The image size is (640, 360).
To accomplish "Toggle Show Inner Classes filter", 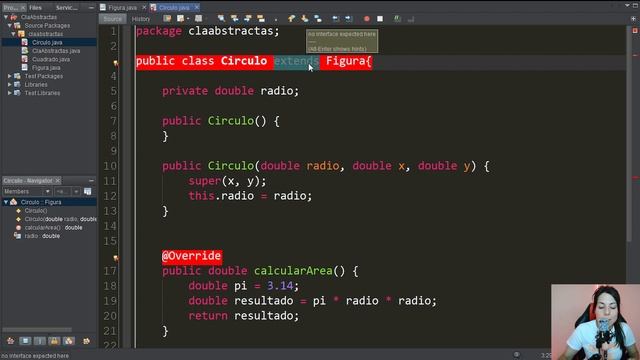I will click(69, 341).
